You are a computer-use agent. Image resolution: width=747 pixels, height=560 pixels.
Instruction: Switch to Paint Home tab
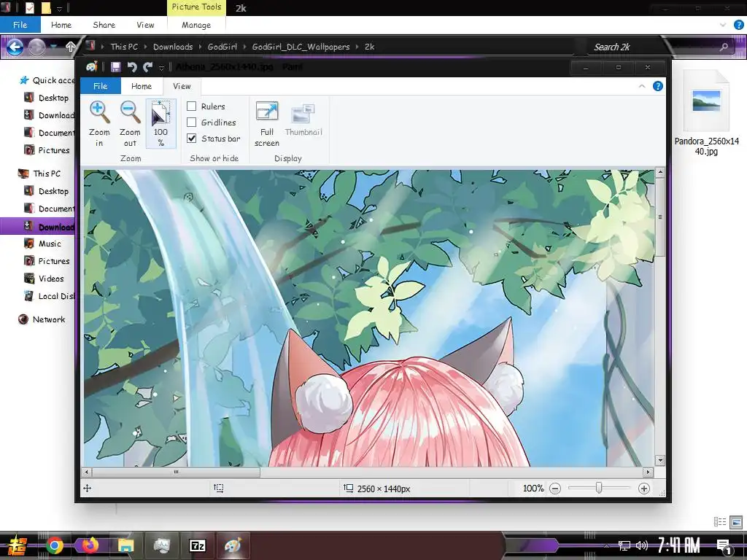point(142,86)
